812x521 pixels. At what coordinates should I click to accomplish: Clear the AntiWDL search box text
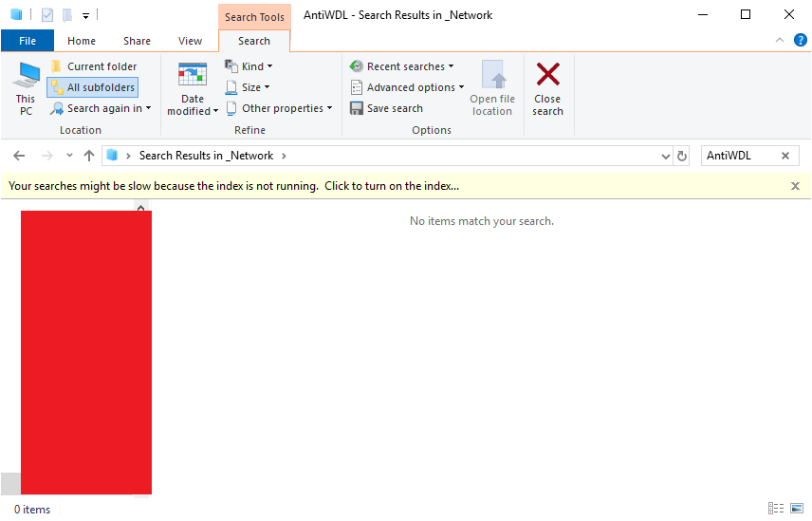pyautogui.click(x=785, y=156)
